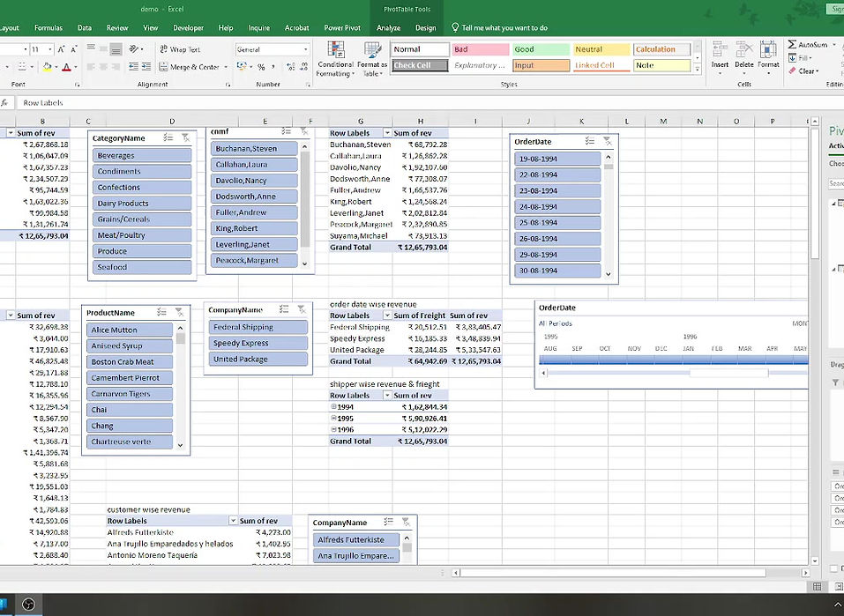Go to the PivotTable Analyze tab
The height and width of the screenshot is (616, 844).
(388, 28)
